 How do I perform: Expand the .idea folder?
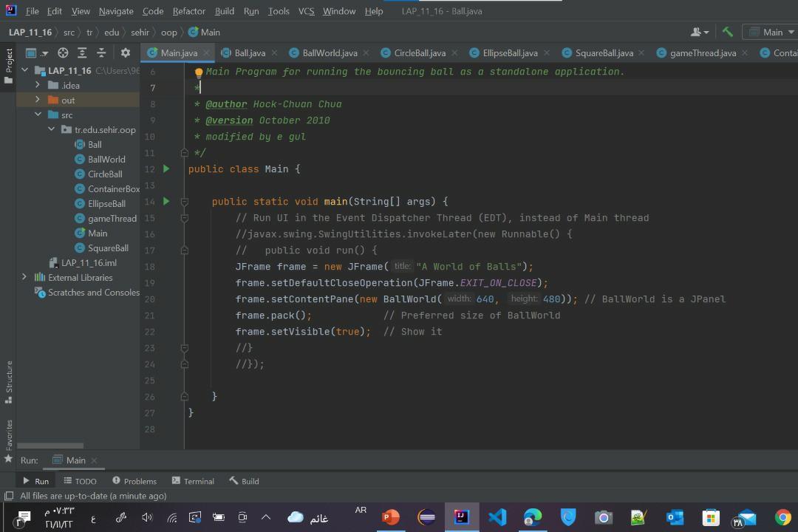[38, 85]
